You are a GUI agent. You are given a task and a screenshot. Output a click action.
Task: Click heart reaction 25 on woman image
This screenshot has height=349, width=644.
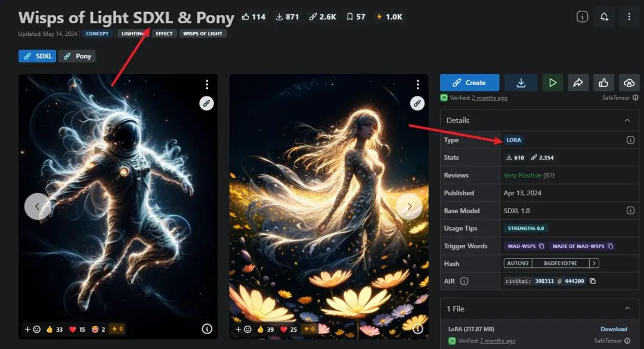(x=289, y=329)
